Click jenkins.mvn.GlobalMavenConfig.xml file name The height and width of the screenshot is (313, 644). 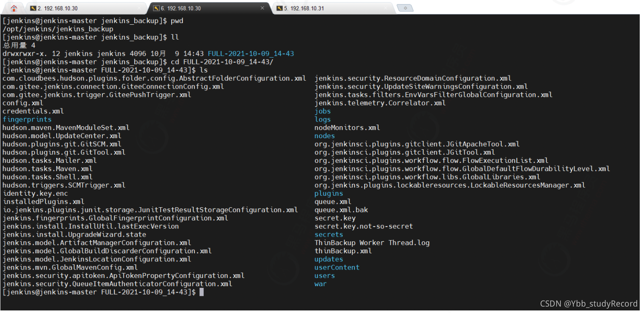[x=70, y=267]
